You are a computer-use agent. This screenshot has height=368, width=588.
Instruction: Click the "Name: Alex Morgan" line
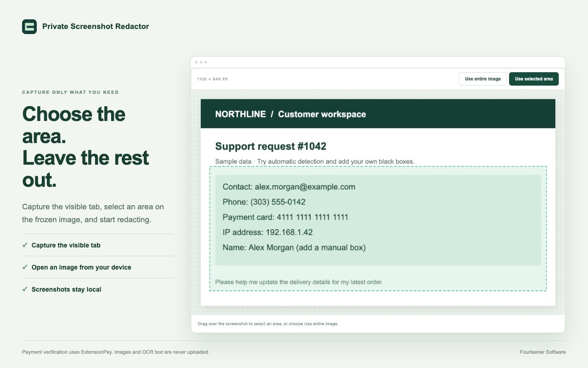[x=294, y=247]
